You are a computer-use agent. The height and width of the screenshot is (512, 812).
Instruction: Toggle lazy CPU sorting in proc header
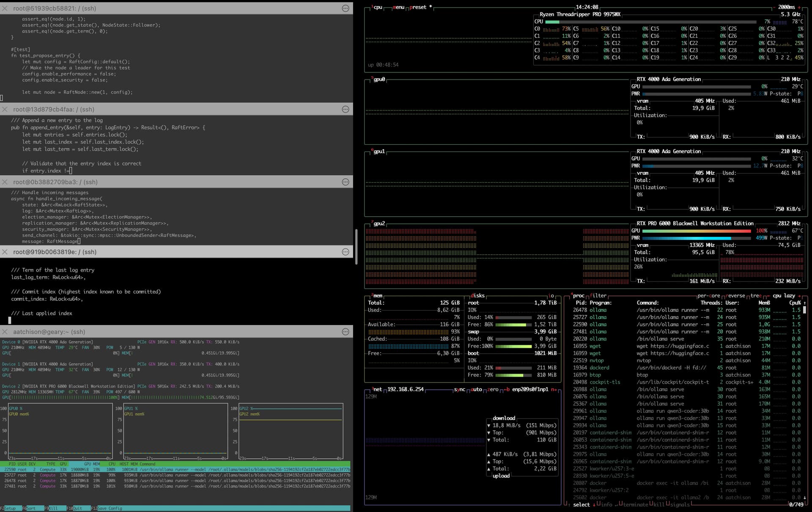789,296
